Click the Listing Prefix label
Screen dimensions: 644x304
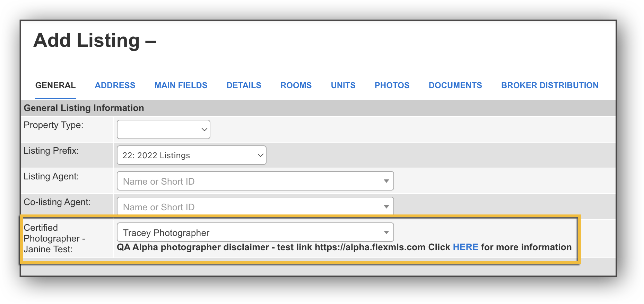pyautogui.click(x=51, y=151)
